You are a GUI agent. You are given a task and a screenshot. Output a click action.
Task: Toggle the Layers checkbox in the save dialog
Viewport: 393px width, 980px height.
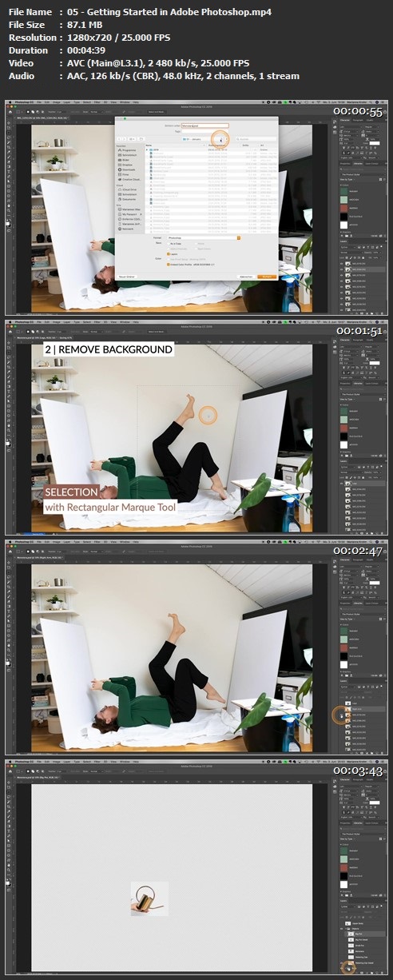pyautogui.click(x=169, y=254)
